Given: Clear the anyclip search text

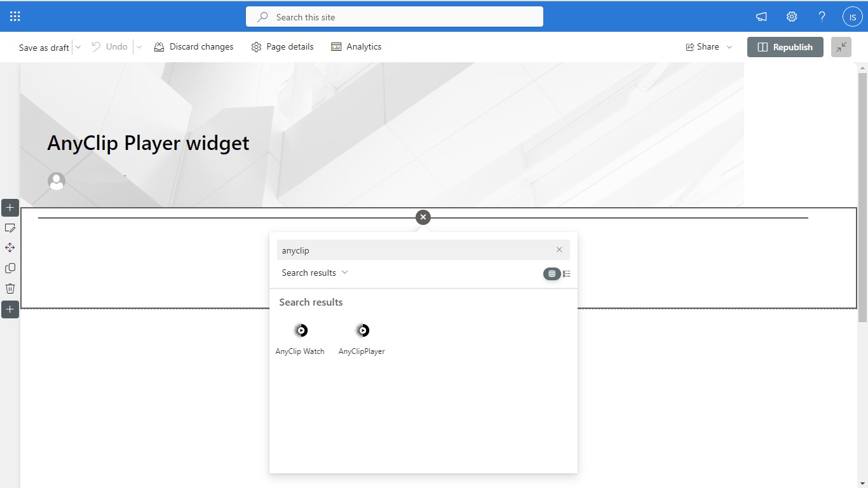Looking at the screenshot, I should pyautogui.click(x=559, y=250).
